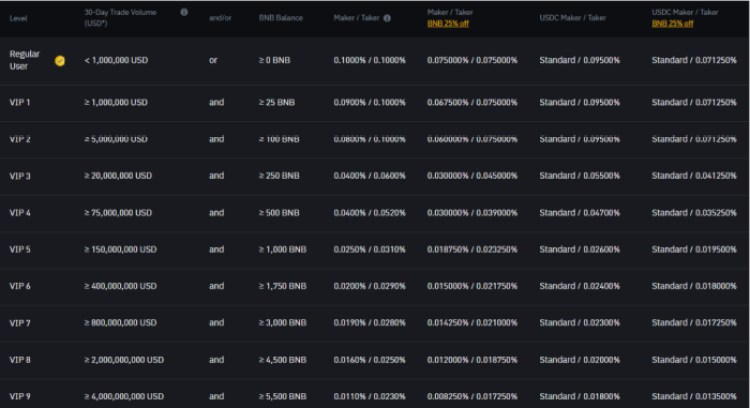This screenshot has height=408, width=750.
Task: Click the info icon beside 30-Day Trade Volume
Action: (184, 12)
